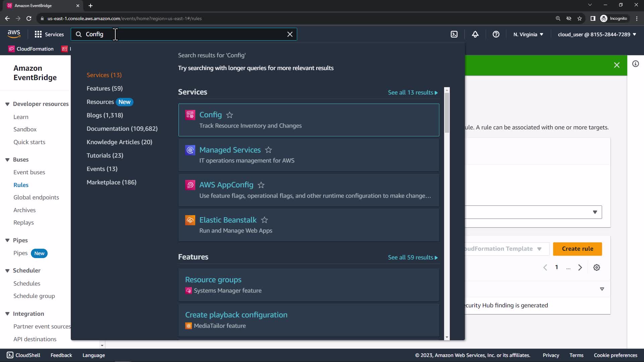Open the N. Virginia region dropdown
Screen dimensions: 644x362
click(x=528, y=34)
